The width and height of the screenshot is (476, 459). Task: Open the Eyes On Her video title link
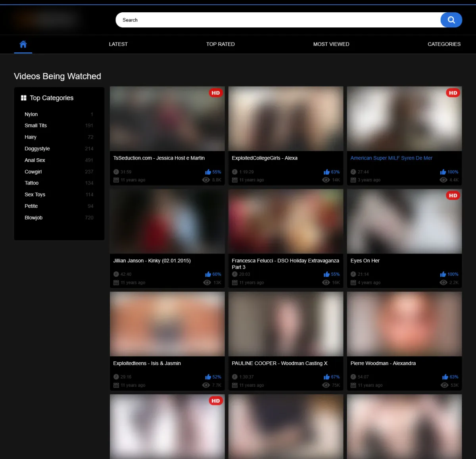click(365, 261)
